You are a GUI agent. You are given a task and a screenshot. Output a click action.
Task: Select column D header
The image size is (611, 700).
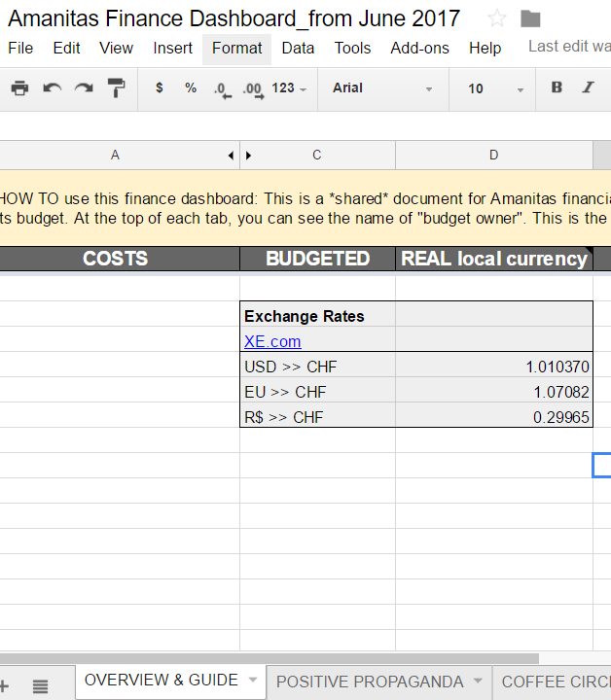click(x=493, y=156)
